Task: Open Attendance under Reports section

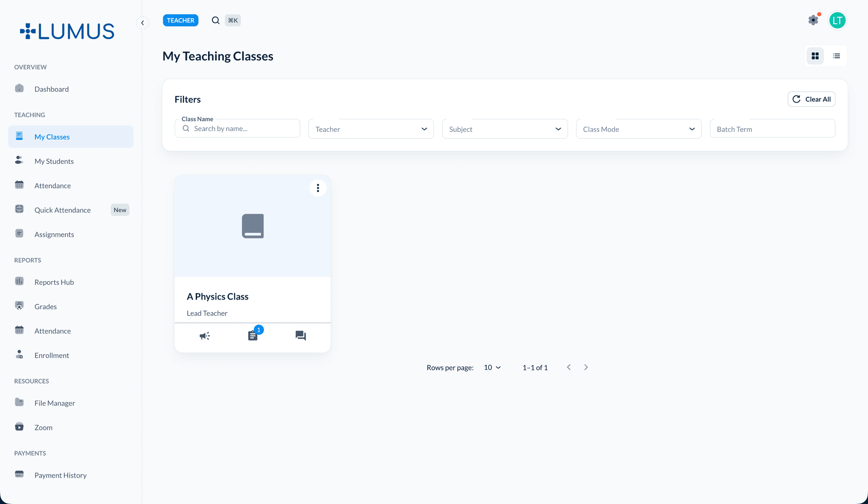Action: pyautogui.click(x=71, y=331)
